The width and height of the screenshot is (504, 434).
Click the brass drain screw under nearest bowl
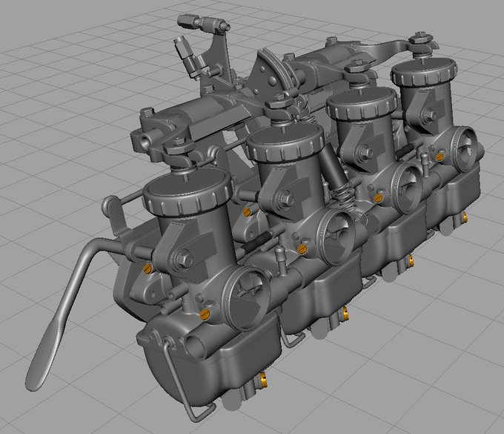coord(263,381)
